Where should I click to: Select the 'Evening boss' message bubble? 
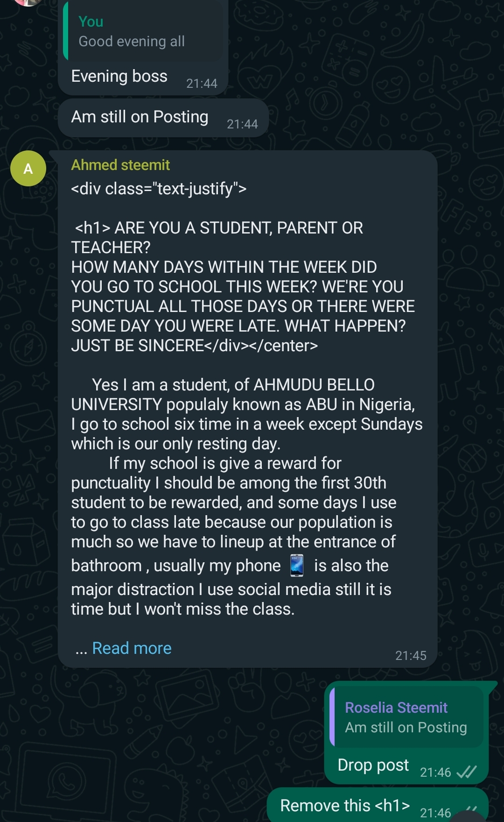click(x=143, y=77)
